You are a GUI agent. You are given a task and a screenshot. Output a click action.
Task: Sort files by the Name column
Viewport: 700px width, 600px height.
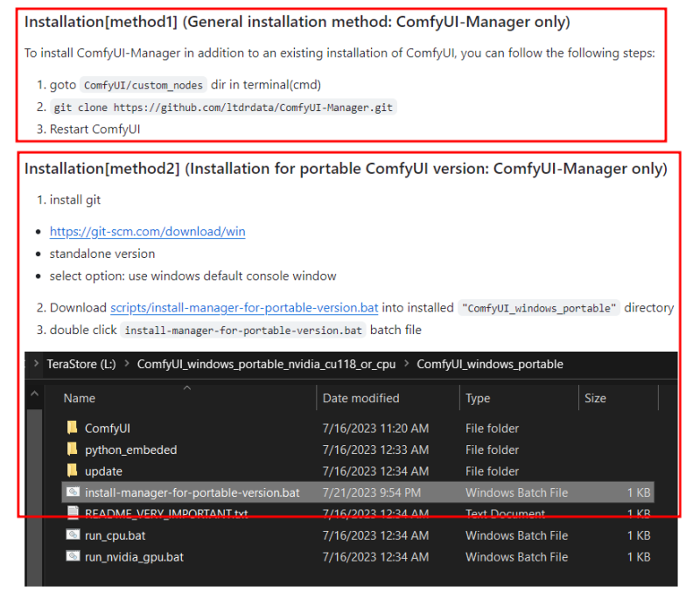click(x=80, y=398)
